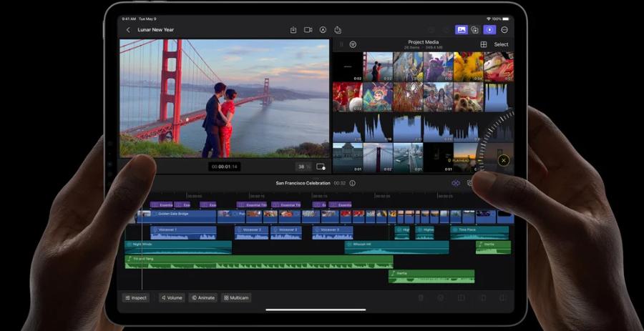Open the Inspect panel

(136, 298)
